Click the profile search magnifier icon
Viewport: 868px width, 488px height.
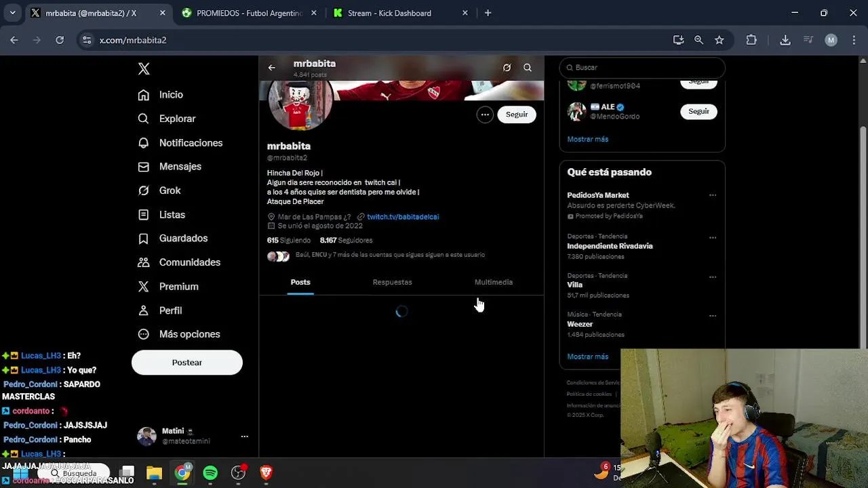[x=528, y=68]
